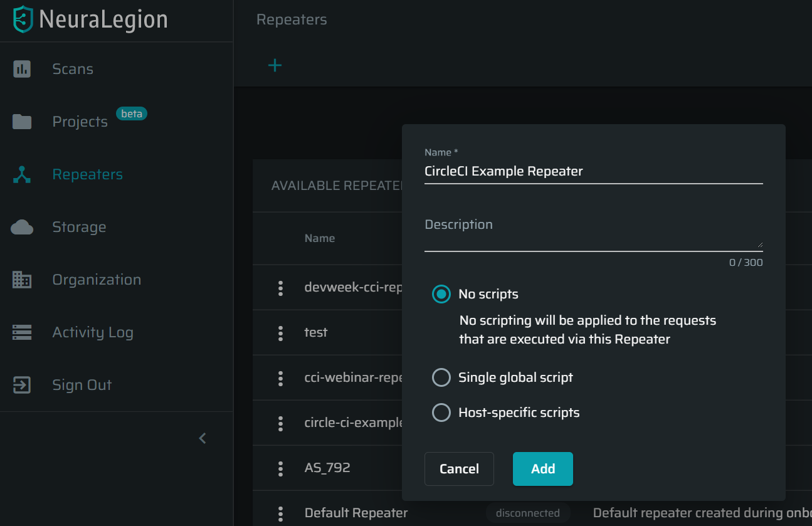
Task: Click the Projects folder icon
Action: click(x=22, y=122)
